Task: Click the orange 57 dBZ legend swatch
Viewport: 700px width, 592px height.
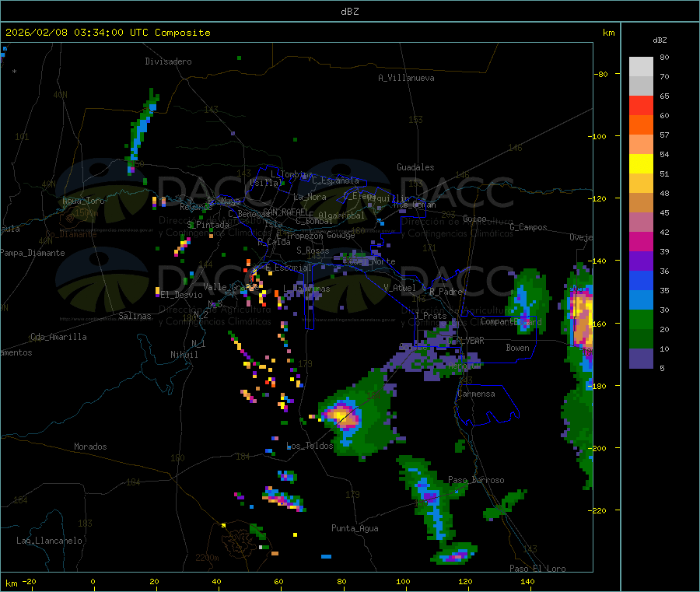Action: pos(641,125)
